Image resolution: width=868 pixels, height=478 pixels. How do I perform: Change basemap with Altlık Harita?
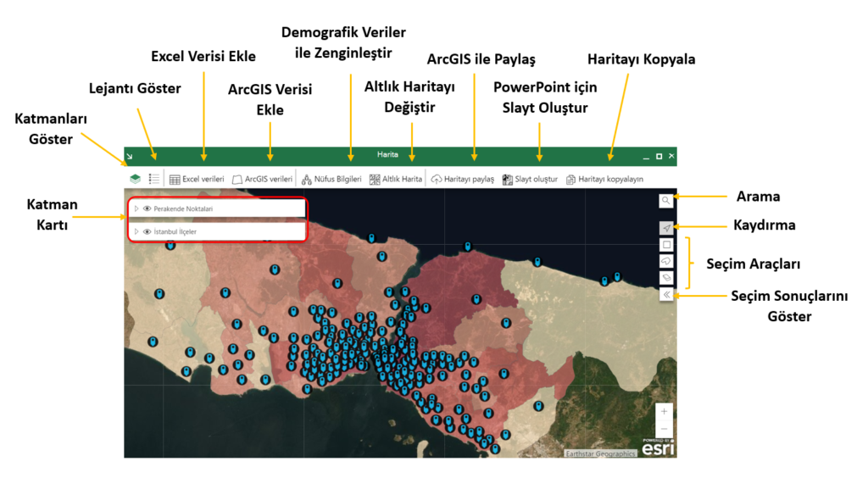tap(396, 180)
